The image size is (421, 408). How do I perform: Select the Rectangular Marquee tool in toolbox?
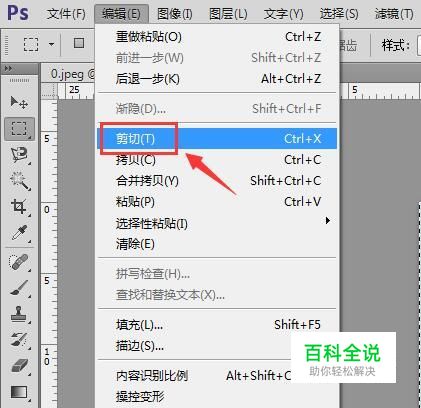click(x=19, y=128)
